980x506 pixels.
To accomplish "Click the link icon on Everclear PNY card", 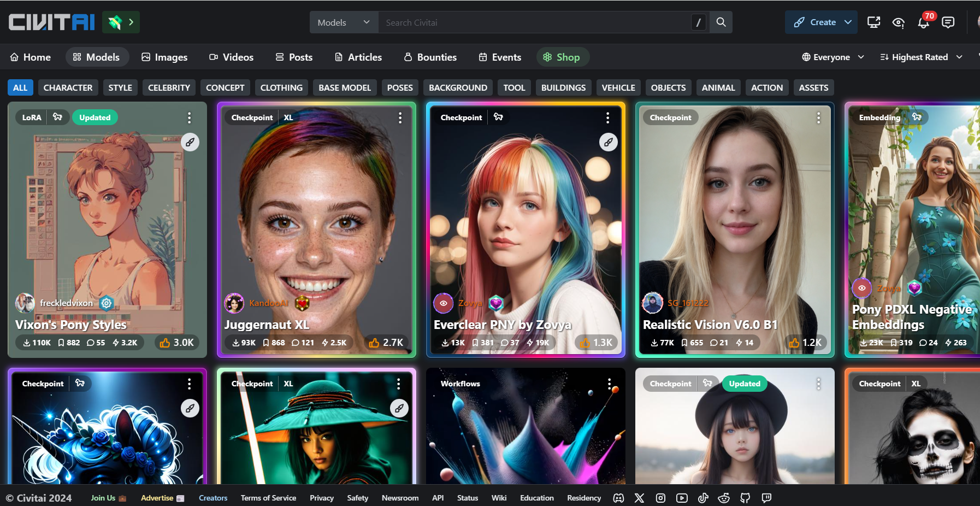I will click(x=609, y=142).
